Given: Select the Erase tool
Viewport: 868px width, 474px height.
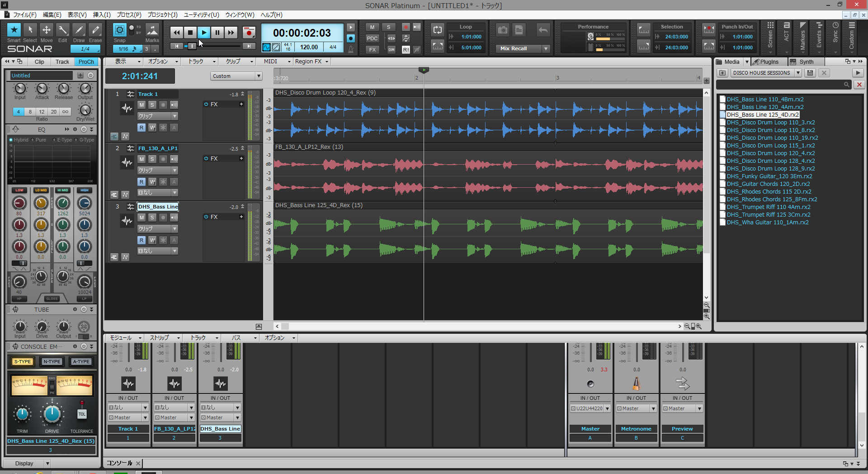Looking at the screenshot, I should (x=95, y=30).
